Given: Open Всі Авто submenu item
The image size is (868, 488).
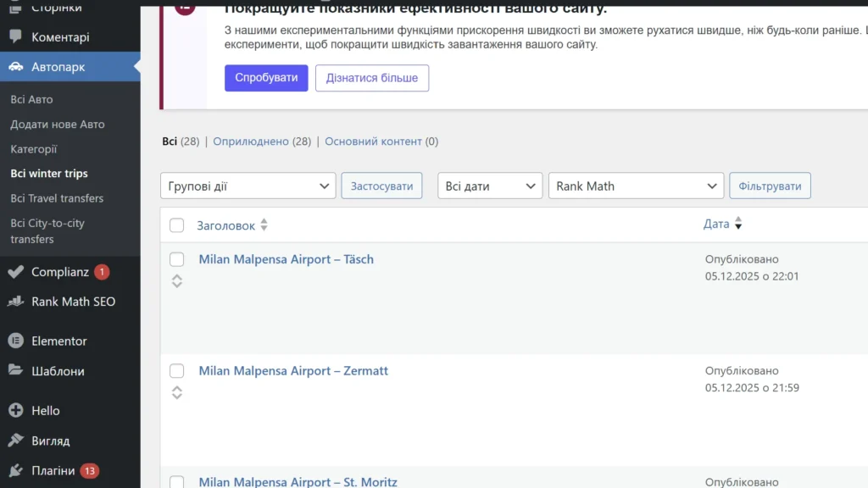Looking at the screenshot, I should 31,100.
